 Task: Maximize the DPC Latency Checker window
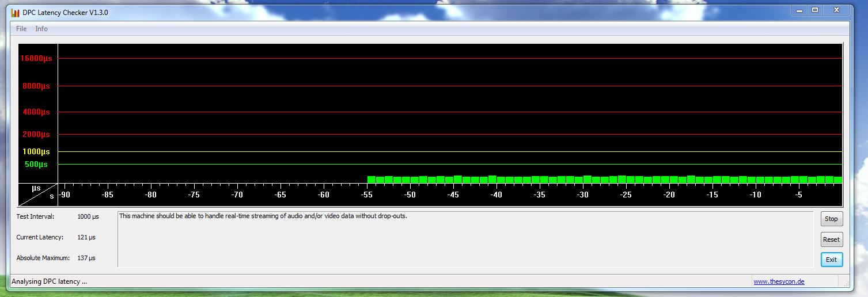tap(815, 10)
